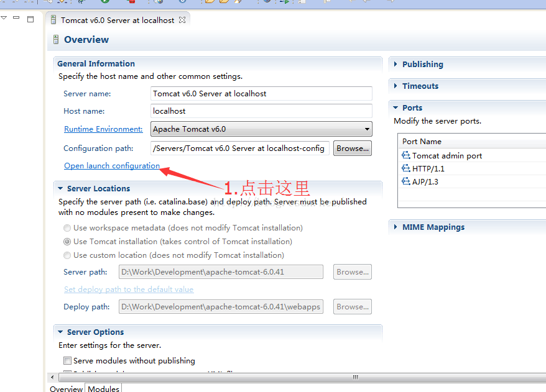Close the Tomcat v6.0 Server editor tab

182,20
